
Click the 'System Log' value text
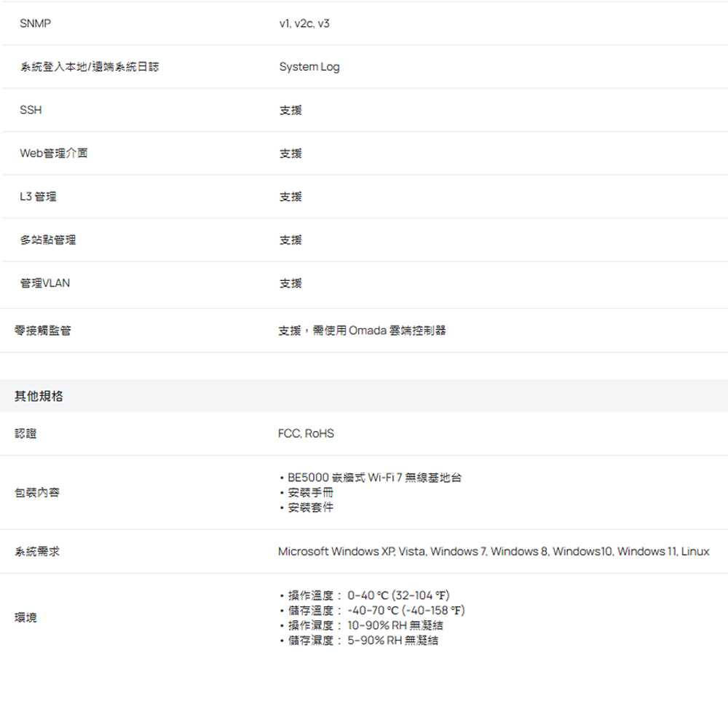(309, 67)
